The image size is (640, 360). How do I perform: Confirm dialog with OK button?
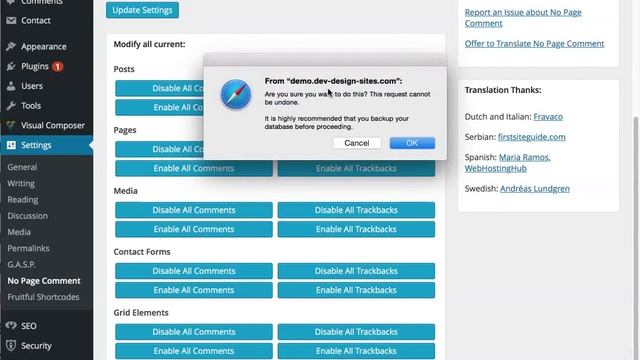412,143
